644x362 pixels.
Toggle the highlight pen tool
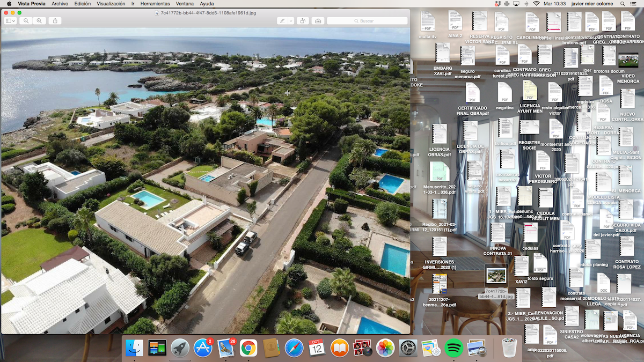click(282, 21)
